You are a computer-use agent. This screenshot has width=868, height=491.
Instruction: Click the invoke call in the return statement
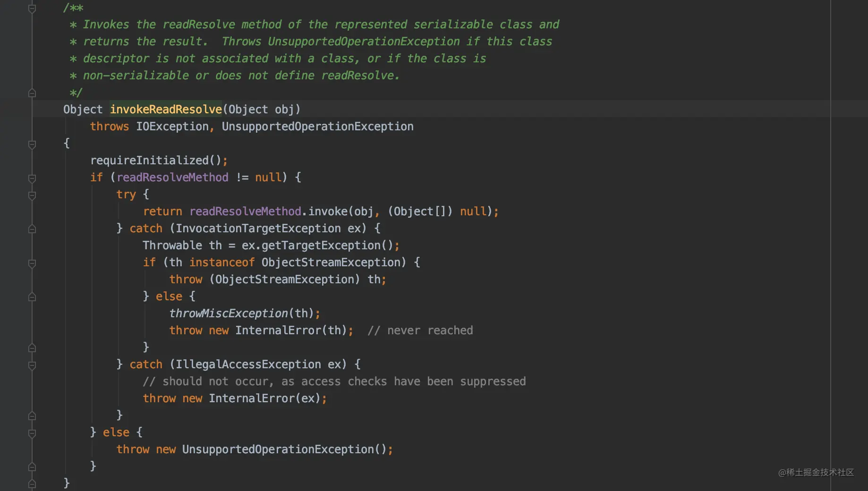pos(328,212)
